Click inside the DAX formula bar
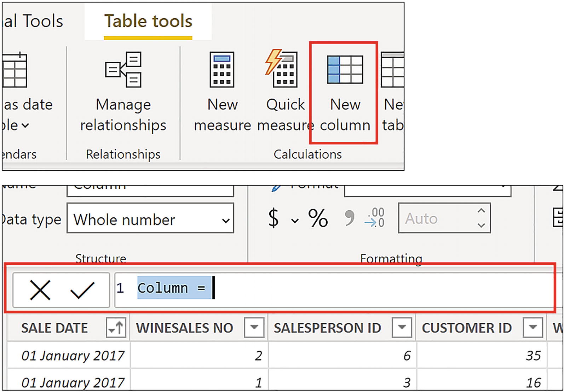564x392 pixels. point(354,288)
